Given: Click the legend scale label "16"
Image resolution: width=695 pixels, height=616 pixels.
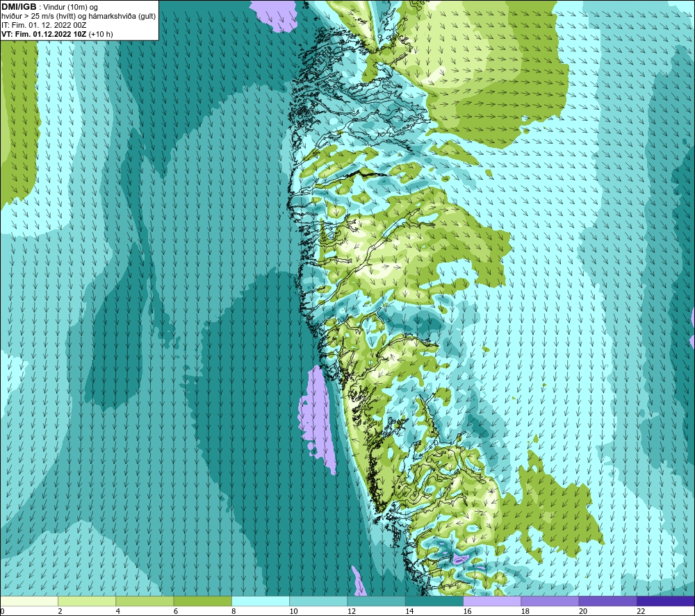Looking at the screenshot, I should [x=468, y=611].
